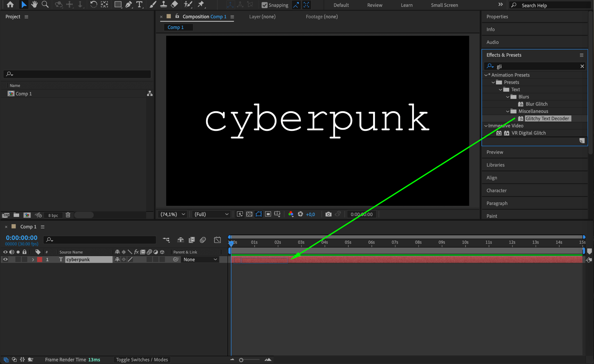Click the Search Help input field

551,5
